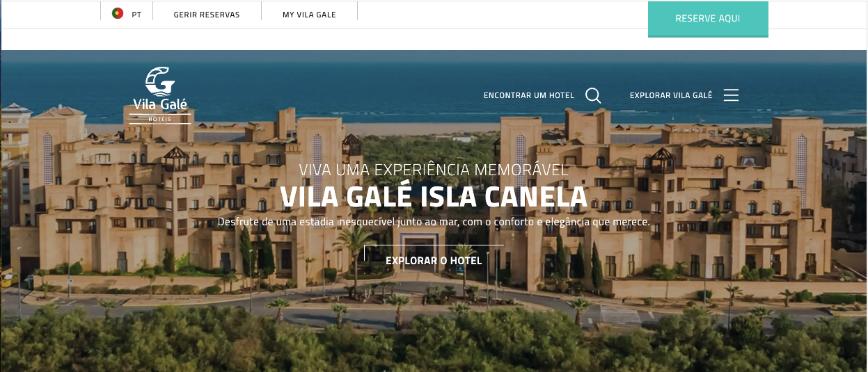Viewport: 868px width, 372px height.
Task: Select the Vila Galé name under the emblem
Action: (x=160, y=105)
